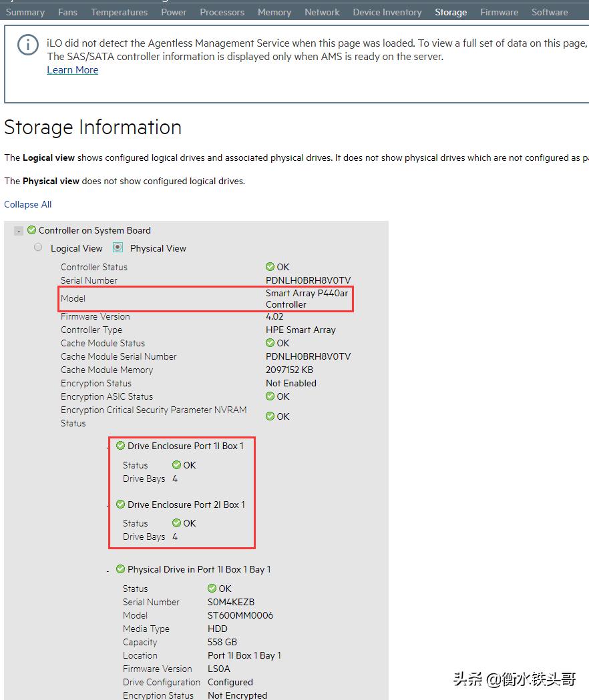Collapse the Physical Drive Port 1I Bay 1 section

pyautogui.click(x=108, y=571)
